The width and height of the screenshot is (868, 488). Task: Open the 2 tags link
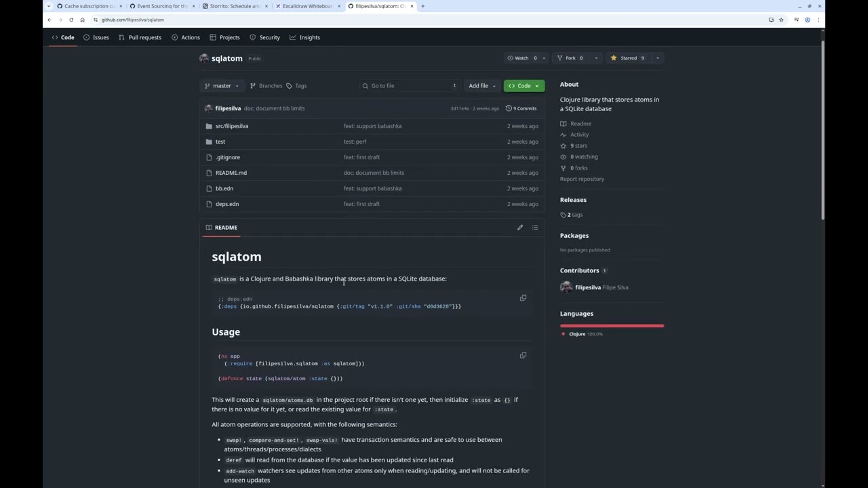572,215
